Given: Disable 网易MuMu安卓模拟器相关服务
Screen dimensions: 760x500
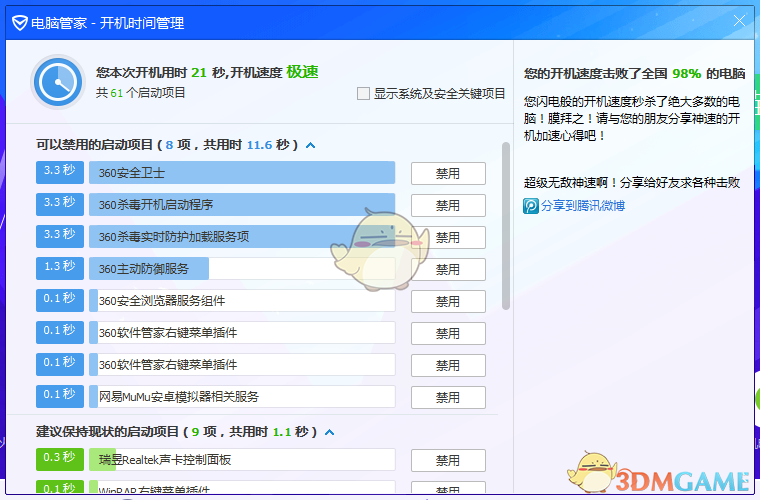Looking at the screenshot, I should [x=448, y=397].
